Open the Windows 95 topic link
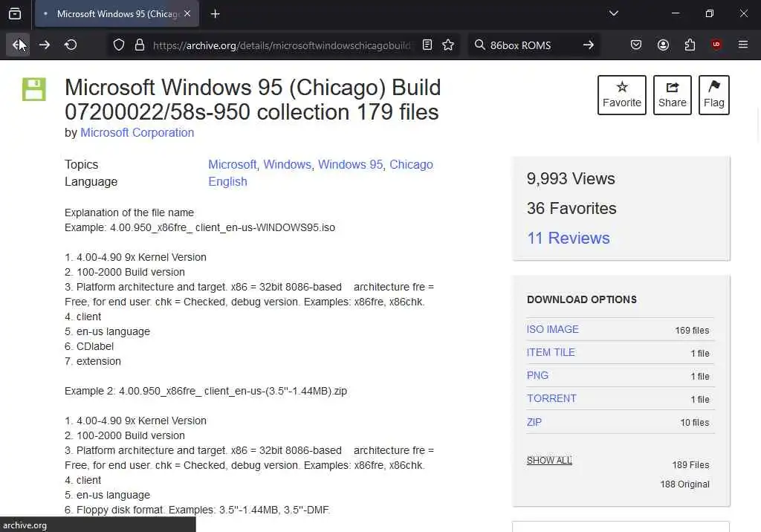761x532 pixels. pos(350,164)
